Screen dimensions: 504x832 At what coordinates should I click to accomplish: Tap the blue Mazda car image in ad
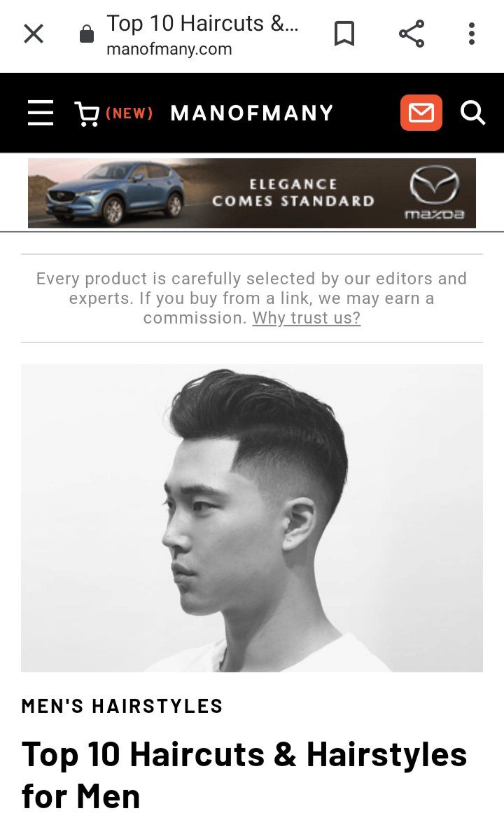115,191
